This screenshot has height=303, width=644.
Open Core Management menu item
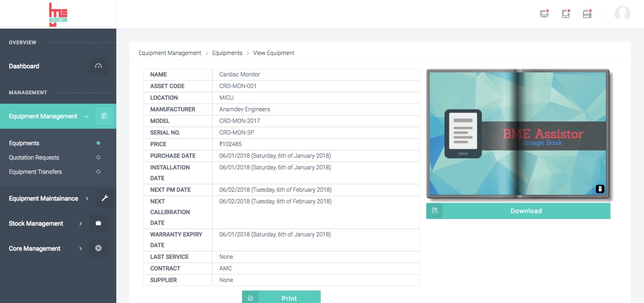34,248
